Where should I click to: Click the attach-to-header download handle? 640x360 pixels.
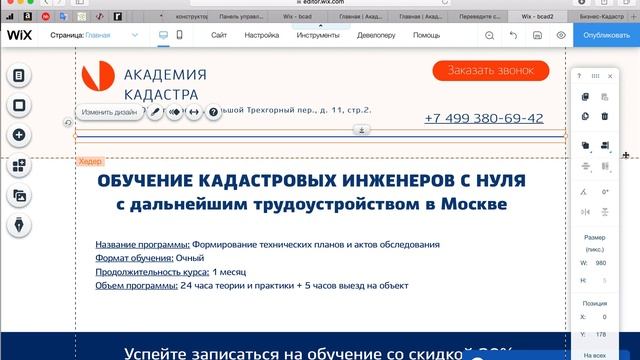point(362,130)
